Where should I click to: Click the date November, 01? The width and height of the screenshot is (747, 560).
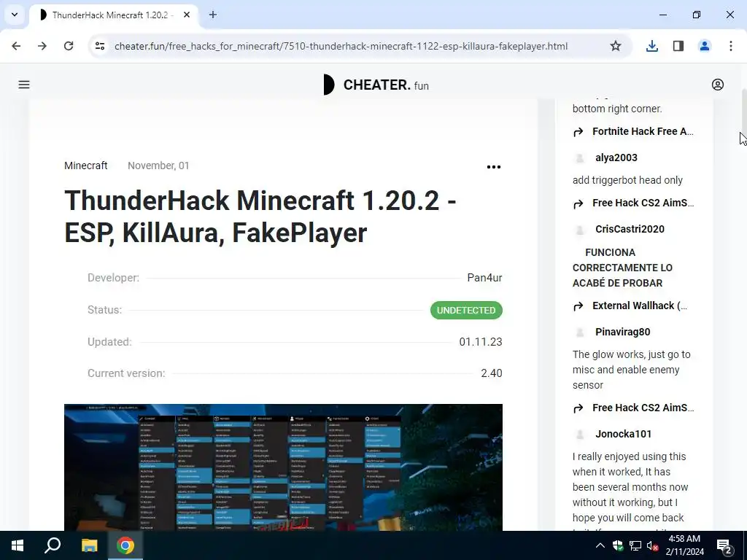click(x=158, y=166)
